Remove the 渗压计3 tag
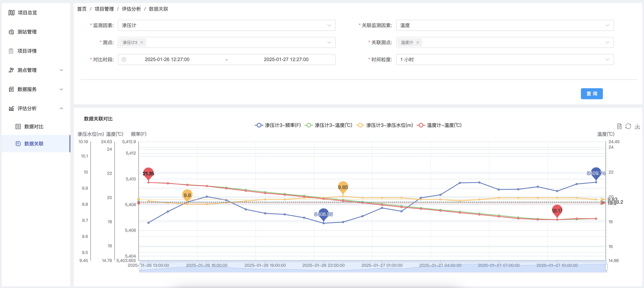The width and height of the screenshot is (644, 288). coord(142,43)
